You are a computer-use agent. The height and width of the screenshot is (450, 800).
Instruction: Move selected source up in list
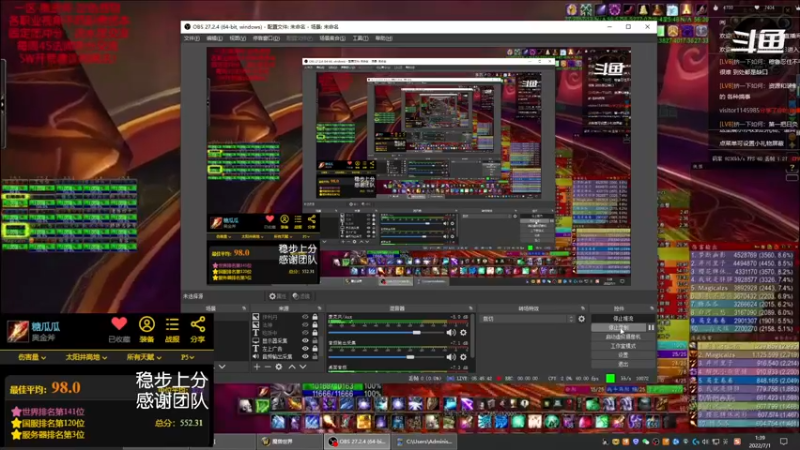pyautogui.click(x=292, y=366)
